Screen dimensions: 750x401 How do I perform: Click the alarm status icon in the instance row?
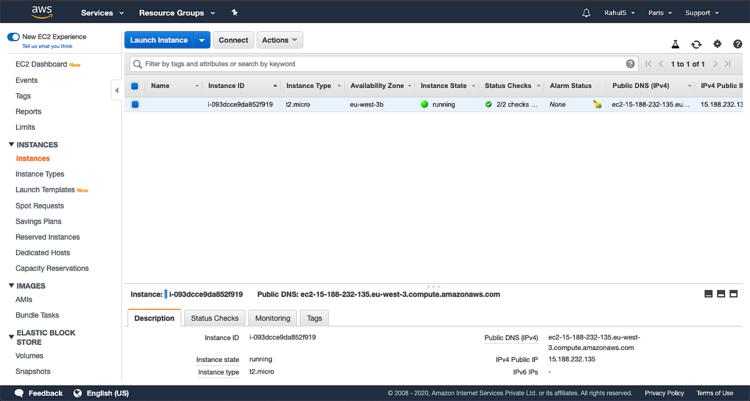pyautogui.click(x=597, y=104)
